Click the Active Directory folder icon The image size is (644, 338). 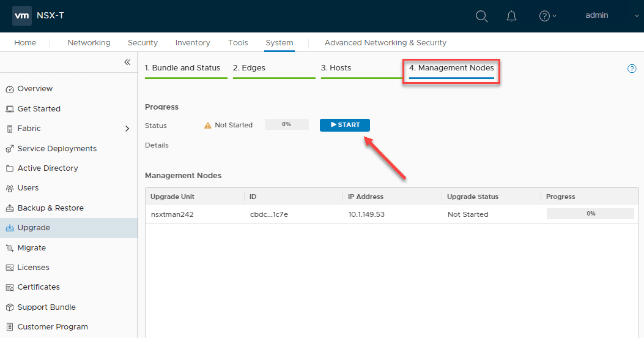[9, 168]
